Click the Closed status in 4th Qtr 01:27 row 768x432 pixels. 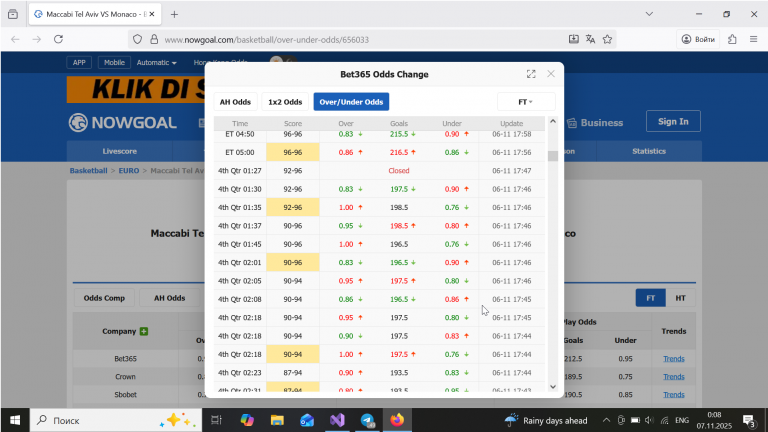pyautogui.click(x=399, y=170)
